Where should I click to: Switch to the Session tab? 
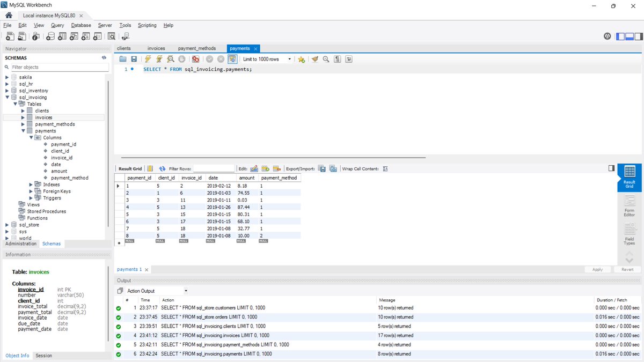[x=43, y=356]
